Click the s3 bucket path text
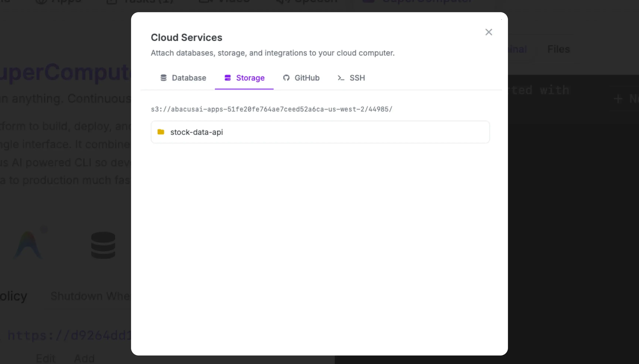The width and height of the screenshot is (639, 364). point(272,109)
